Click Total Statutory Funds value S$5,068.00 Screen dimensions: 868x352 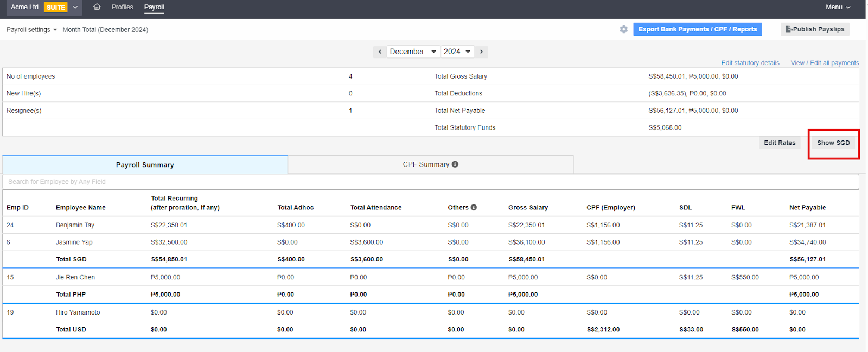pos(665,128)
